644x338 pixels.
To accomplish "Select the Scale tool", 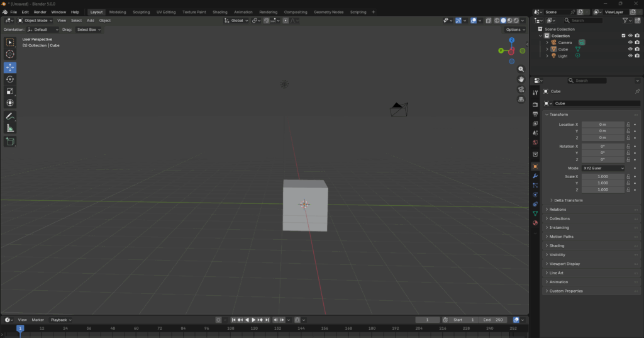I will [x=10, y=91].
